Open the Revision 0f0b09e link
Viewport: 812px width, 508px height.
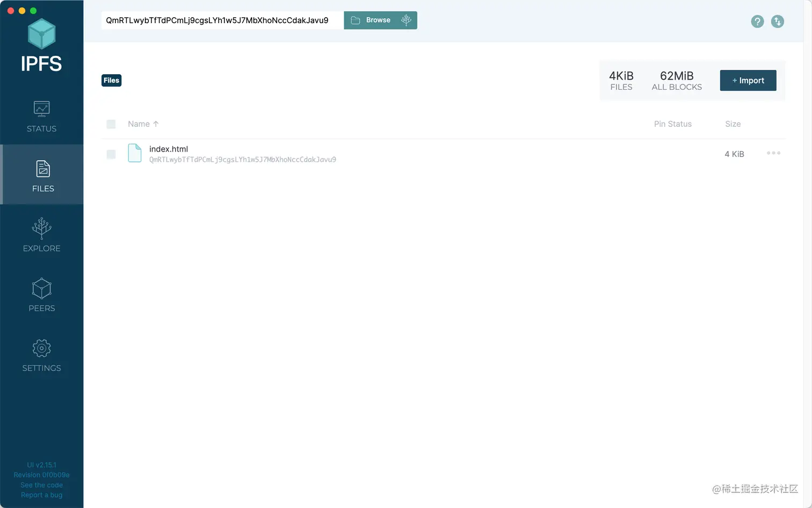(x=41, y=475)
